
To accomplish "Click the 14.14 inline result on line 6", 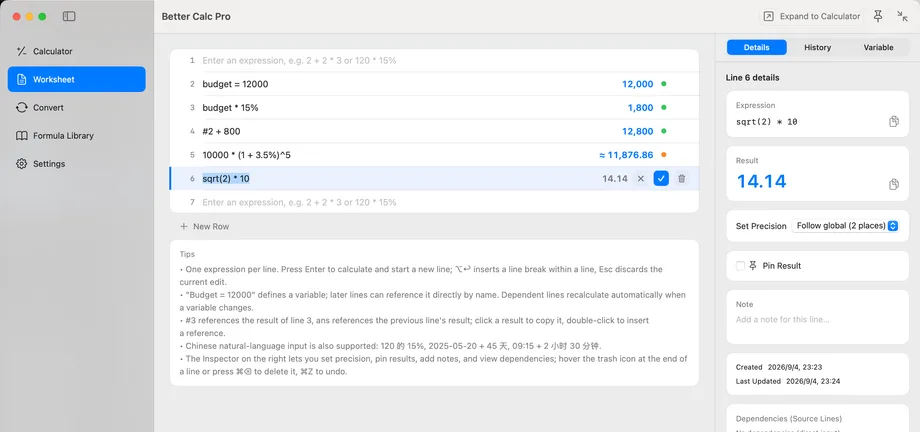I will pyautogui.click(x=615, y=178).
